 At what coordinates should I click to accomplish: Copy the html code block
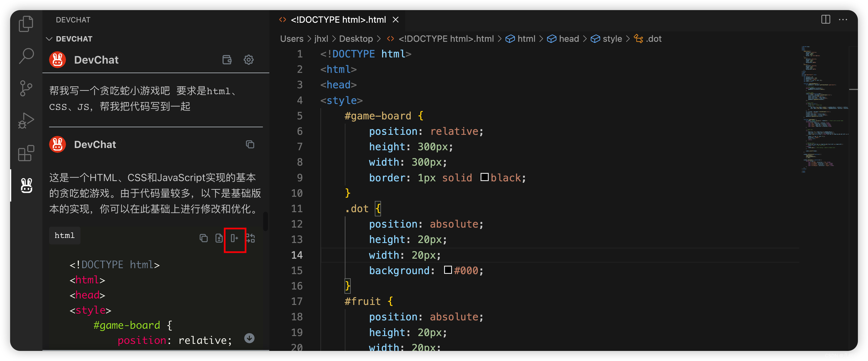pyautogui.click(x=203, y=238)
